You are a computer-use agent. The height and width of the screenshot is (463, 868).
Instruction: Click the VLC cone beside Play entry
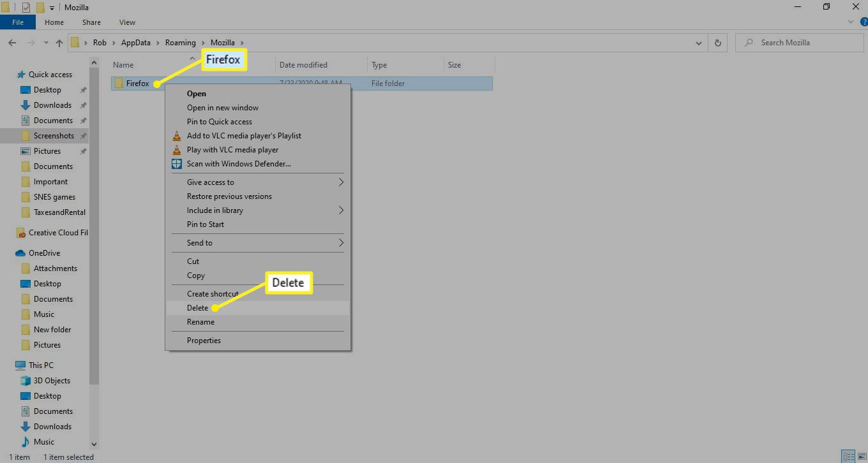[177, 150]
